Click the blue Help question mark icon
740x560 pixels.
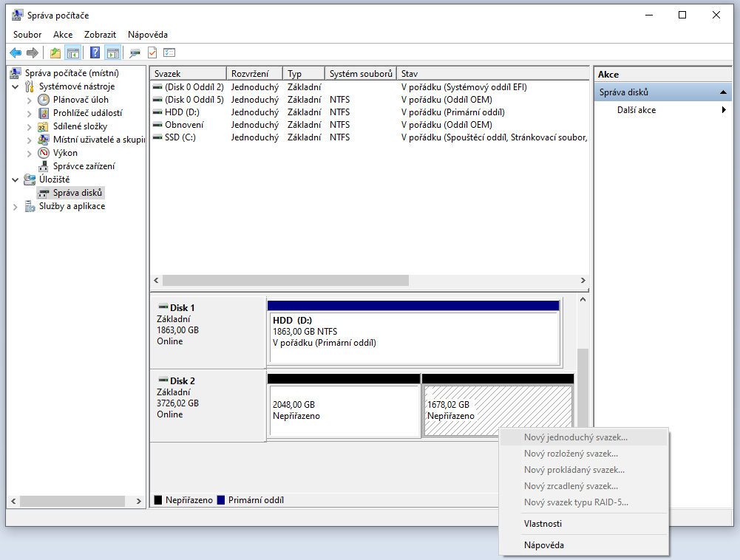point(95,52)
